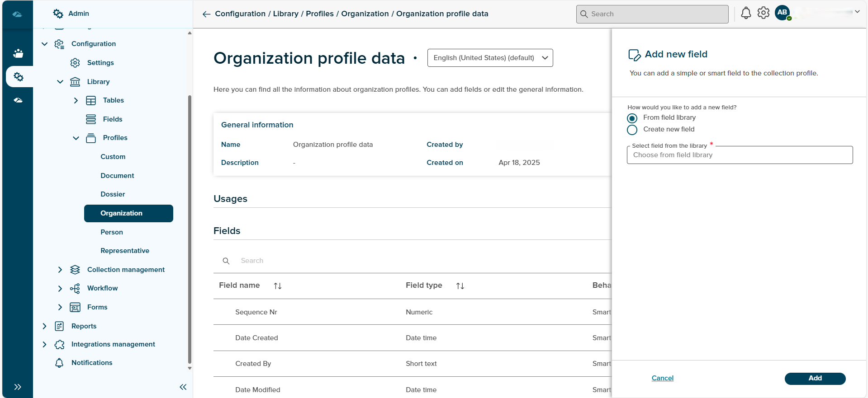Open the cloud rail icon below gears
Viewport: 868px width, 398px height.
(x=18, y=100)
